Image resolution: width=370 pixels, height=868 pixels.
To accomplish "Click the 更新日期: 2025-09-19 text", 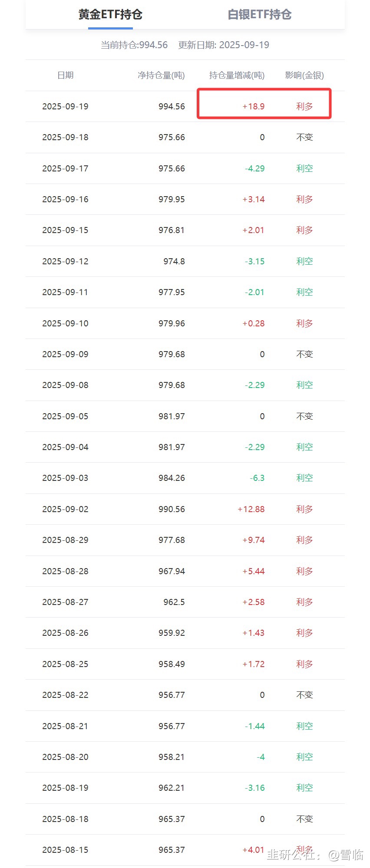I will [224, 45].
